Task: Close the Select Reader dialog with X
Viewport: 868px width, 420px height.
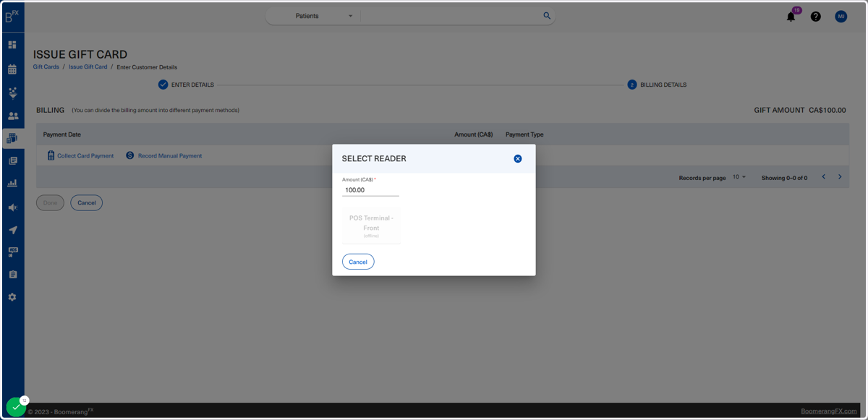Action: tap(518, 158)
